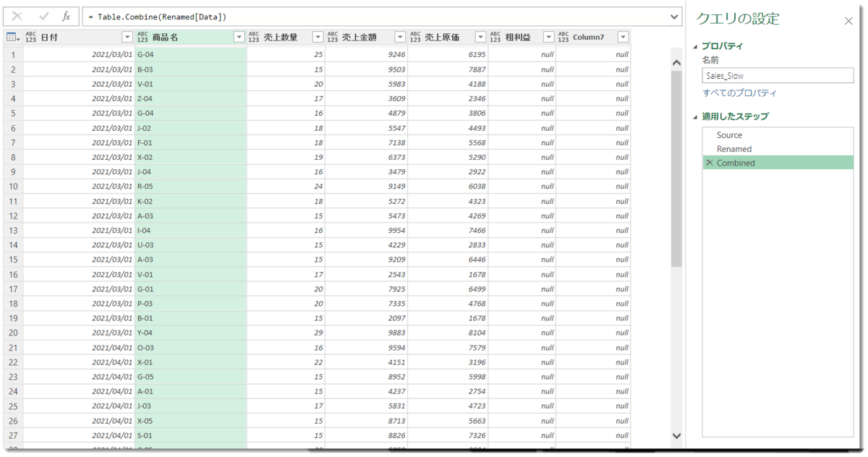
Task: Click 売上金額 value 9246
Action: click(x=366, y=54)
